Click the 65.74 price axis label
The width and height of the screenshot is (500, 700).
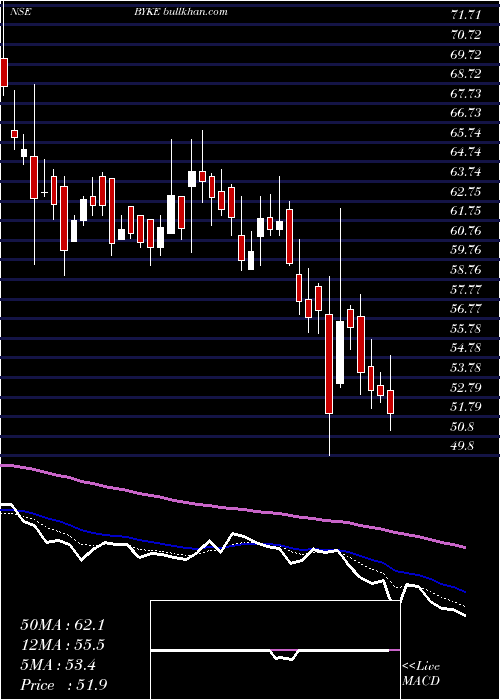[466, 133]
